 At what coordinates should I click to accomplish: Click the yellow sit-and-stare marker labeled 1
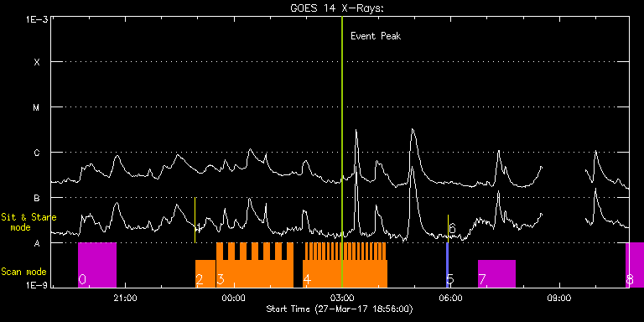[195, 220]
